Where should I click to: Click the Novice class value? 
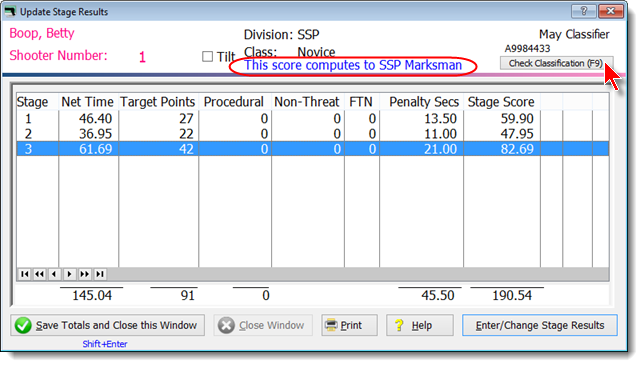click(x=316, y=52)
